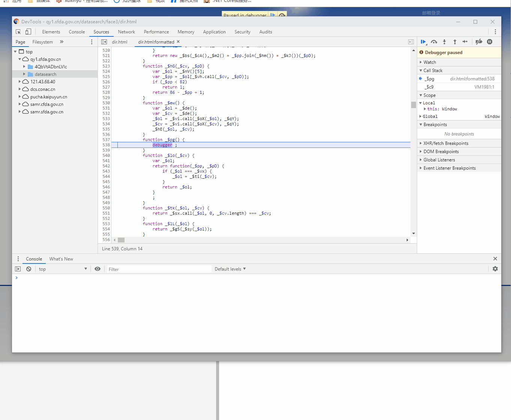Open the console context dropdown showing top
Screen dimensions: 511x420
tap(63, 269)
